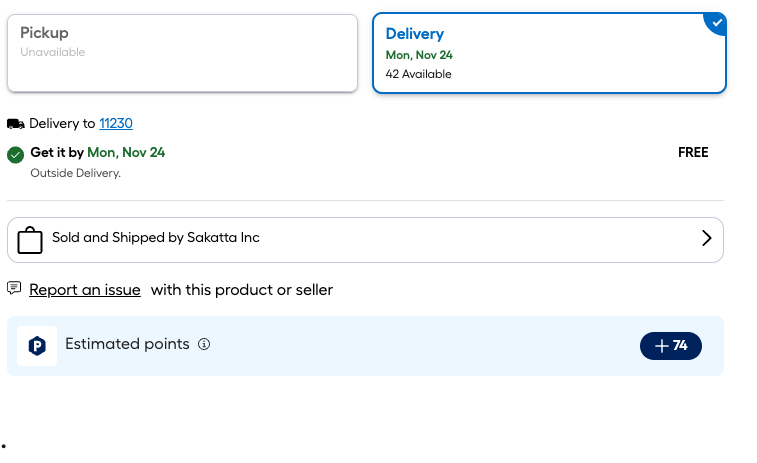757x463 pixels.
Task: Click the Estimated points label
Action: click(127, 344)
